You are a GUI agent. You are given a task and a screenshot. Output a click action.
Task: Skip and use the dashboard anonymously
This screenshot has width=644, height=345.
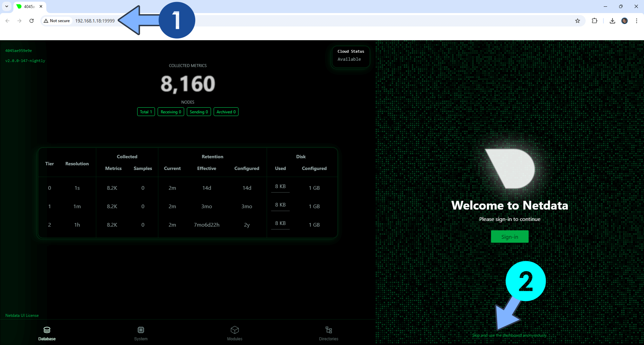click(x=509, y=335)
